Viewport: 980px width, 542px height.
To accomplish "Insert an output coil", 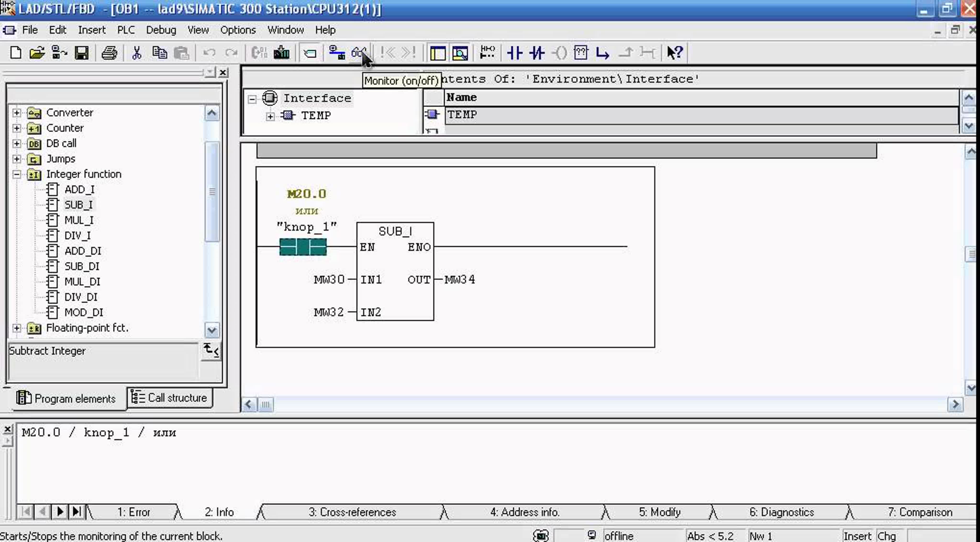I will click(x=559, y=53).
